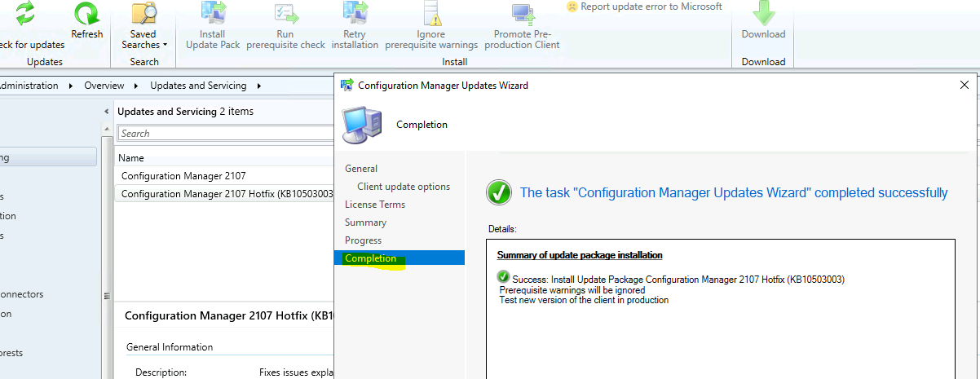980x379 pixels.
Task: Open the Saved Searches dropdown arrow
Action: (165, 45)
